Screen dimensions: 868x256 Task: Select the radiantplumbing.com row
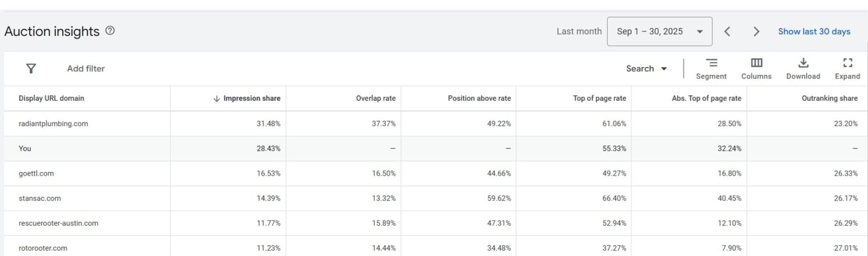(53, 124)
